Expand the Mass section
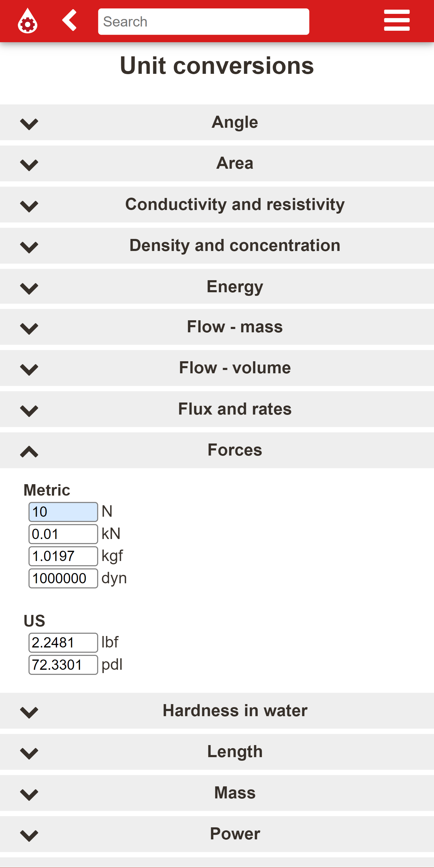 pyautogui.click(x=217, y=793)
